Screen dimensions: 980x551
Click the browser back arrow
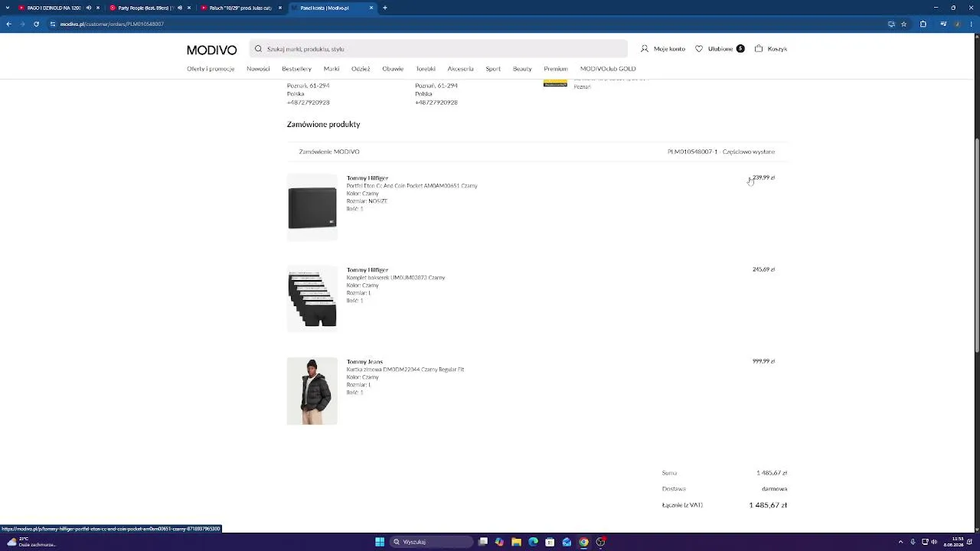point(8,24)
